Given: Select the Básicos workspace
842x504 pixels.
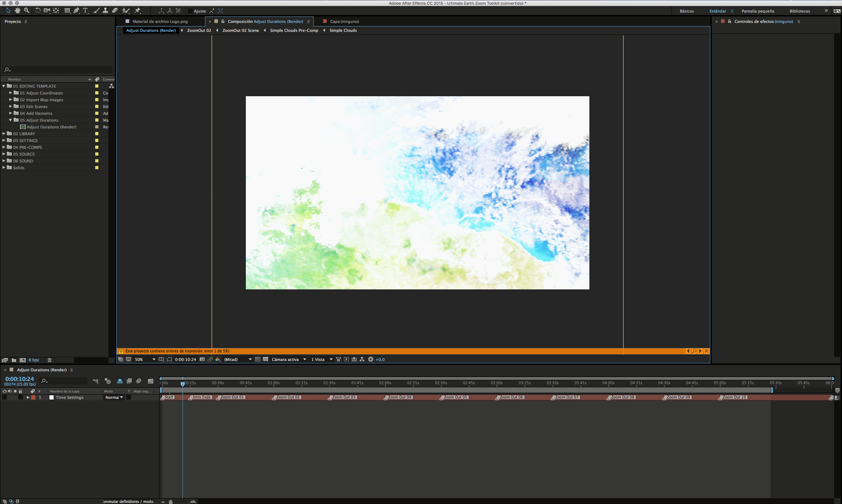Looking at the screenshot, I should pos(686,11).
